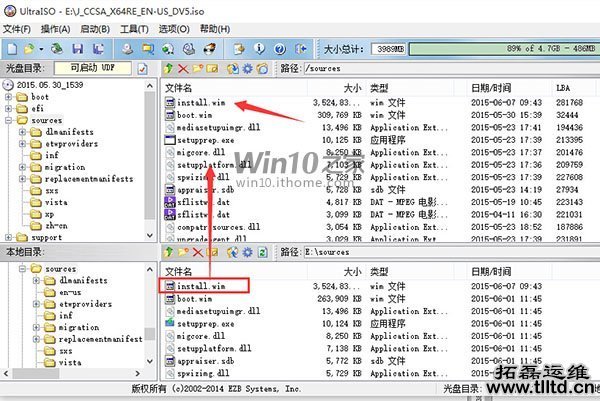Image resolution: width=600 pixels, height=401 pixels.
Task: Click the rename icon in the image pane
Action: coord(212,68)
